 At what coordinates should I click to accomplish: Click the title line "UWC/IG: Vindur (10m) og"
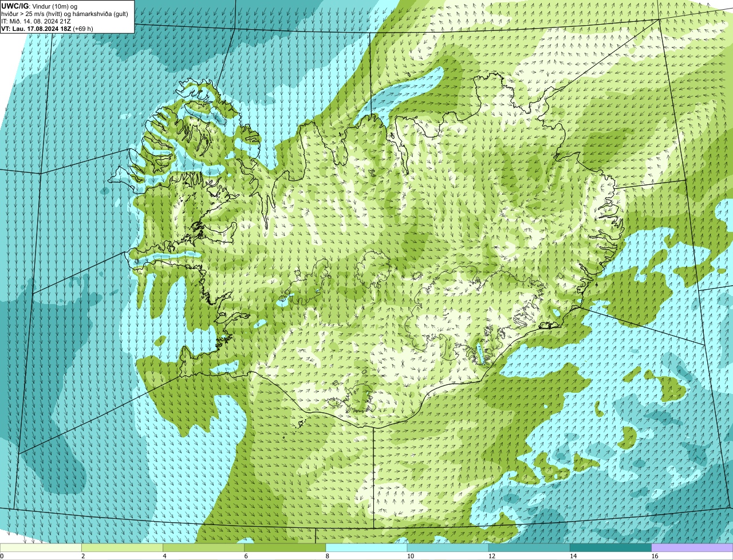click(40, 6)
